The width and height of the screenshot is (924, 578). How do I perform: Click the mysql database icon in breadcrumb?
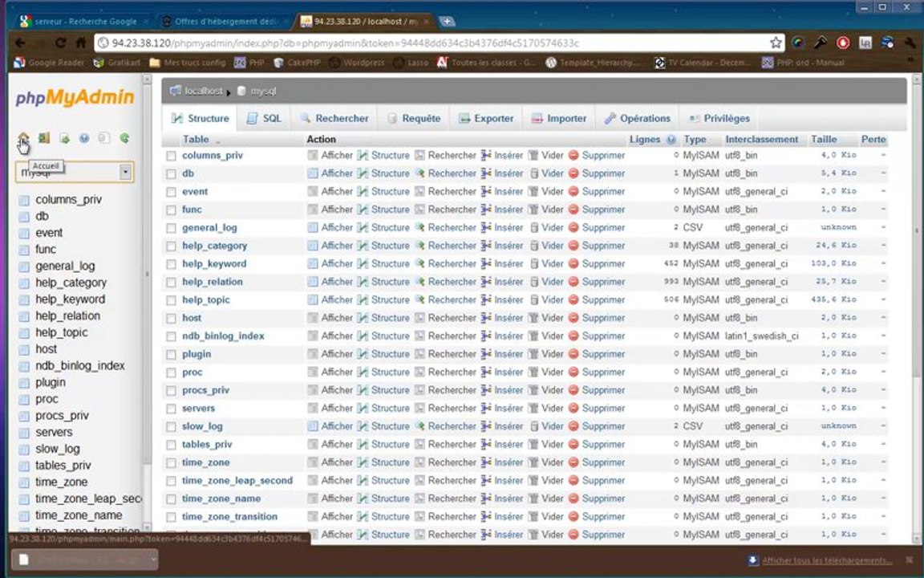click(x=241, y=91)
